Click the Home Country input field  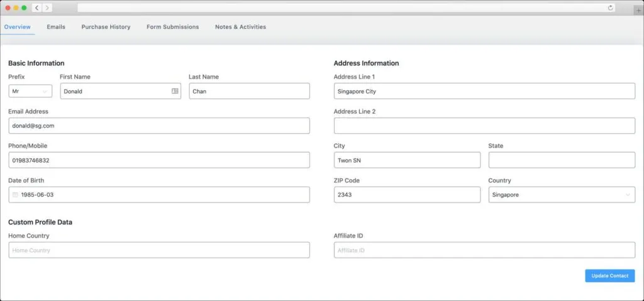pos(159,250)
